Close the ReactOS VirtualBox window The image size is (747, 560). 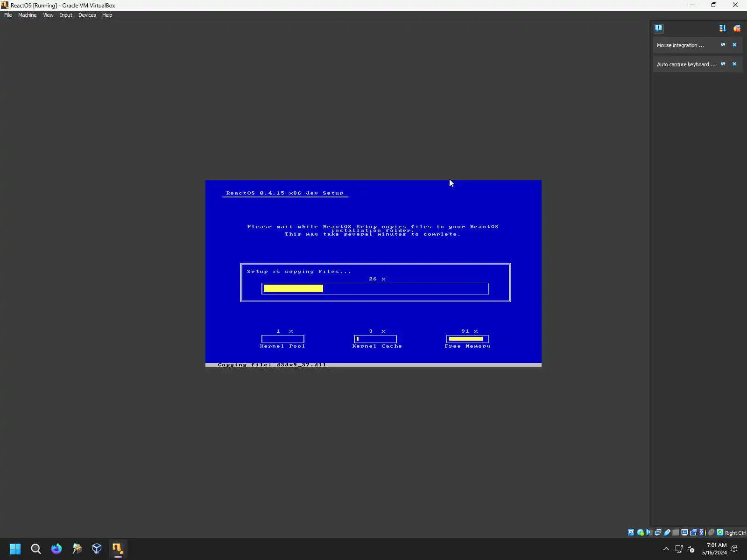pos(735,5)
